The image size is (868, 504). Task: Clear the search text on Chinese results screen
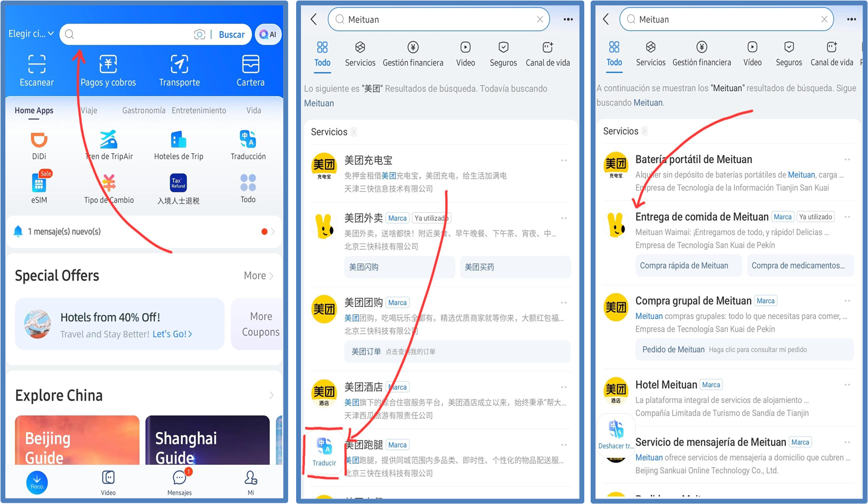click(540, 19)
